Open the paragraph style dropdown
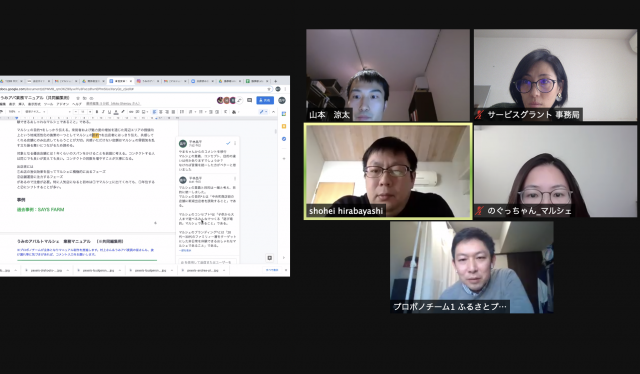This screenshot has width=640, height=374. pyautogui.click(x=36, y=112)
